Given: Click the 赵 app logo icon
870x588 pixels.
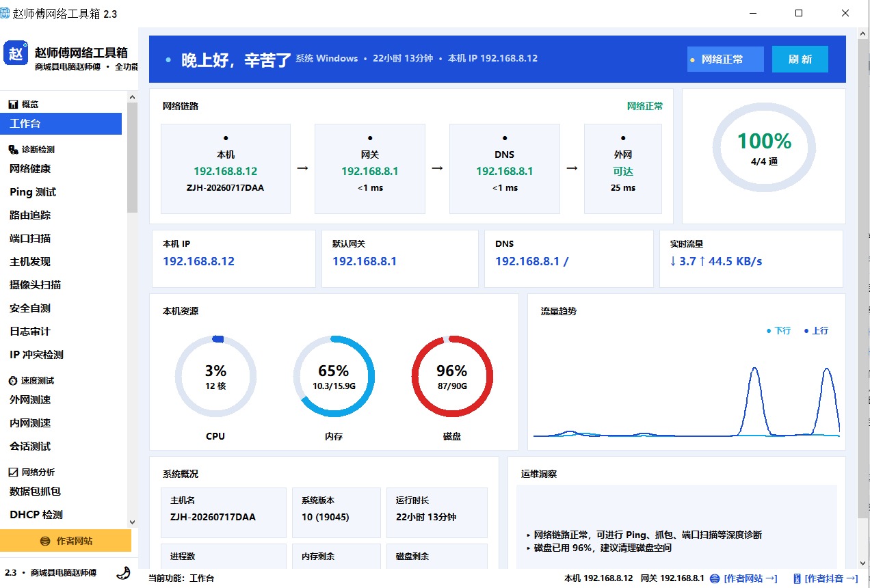Looking at the screenshot, I should 16,53.
